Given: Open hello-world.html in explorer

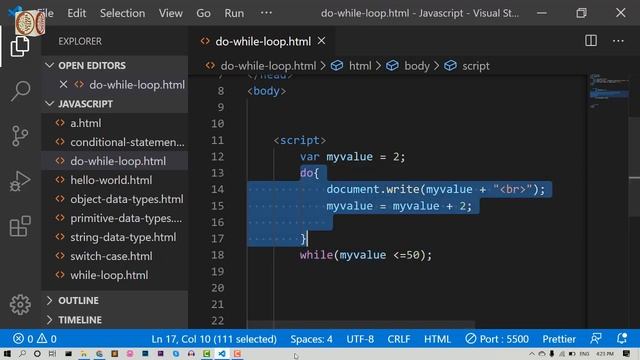Looking at the screenshot, I should coord(114,180).
